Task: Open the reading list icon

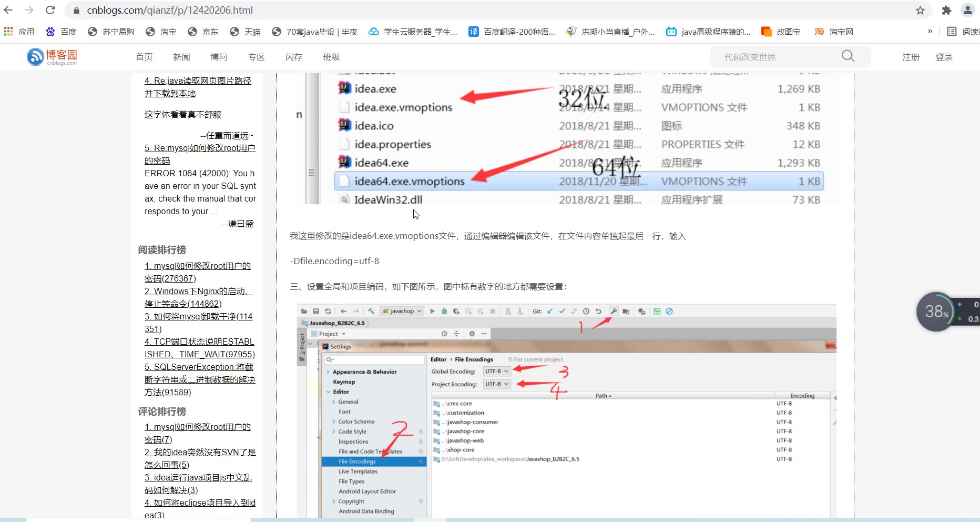Action: [952, 32]
